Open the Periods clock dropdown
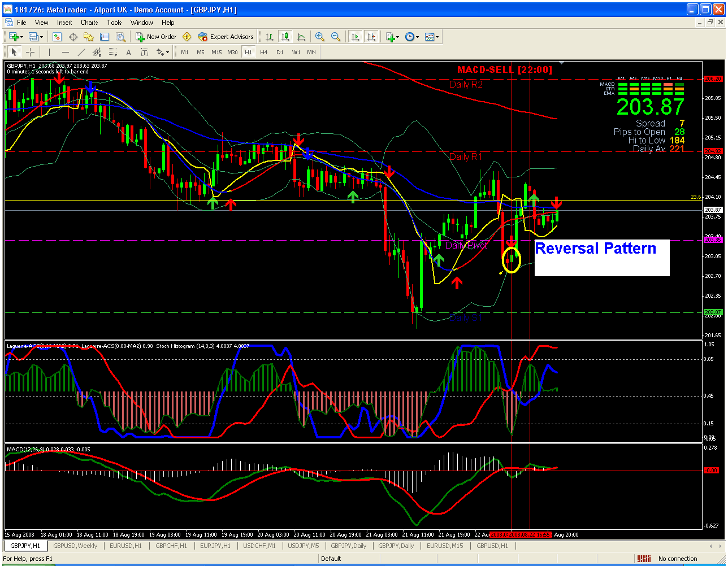 pyautogui.click(x=413, y=37)
